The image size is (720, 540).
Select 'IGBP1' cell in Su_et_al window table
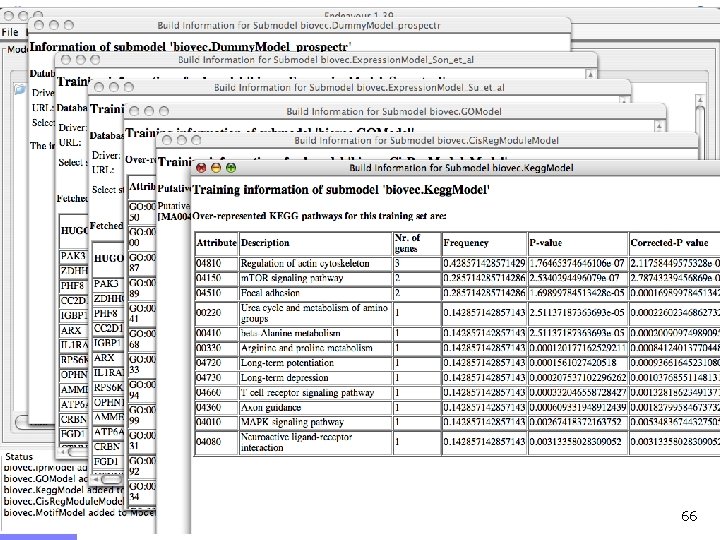[x=108, y=343]
